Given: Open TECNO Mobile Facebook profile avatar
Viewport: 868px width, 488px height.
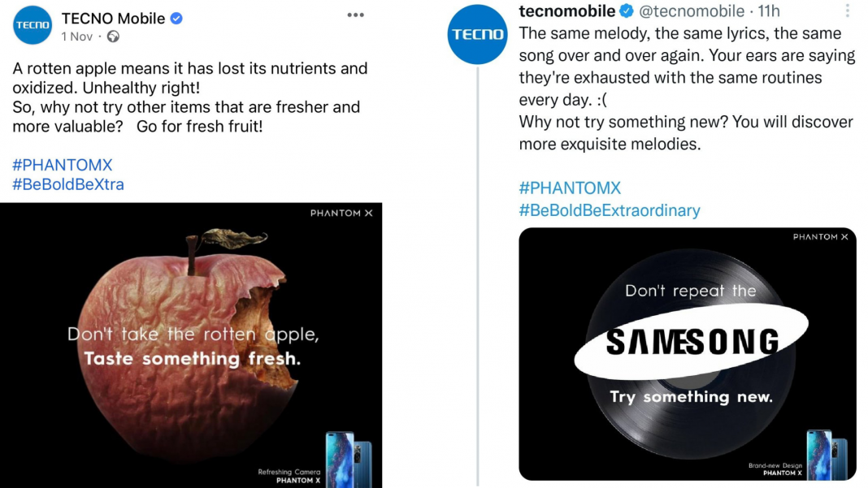Looking at the screenshot, I should (33, 25).
